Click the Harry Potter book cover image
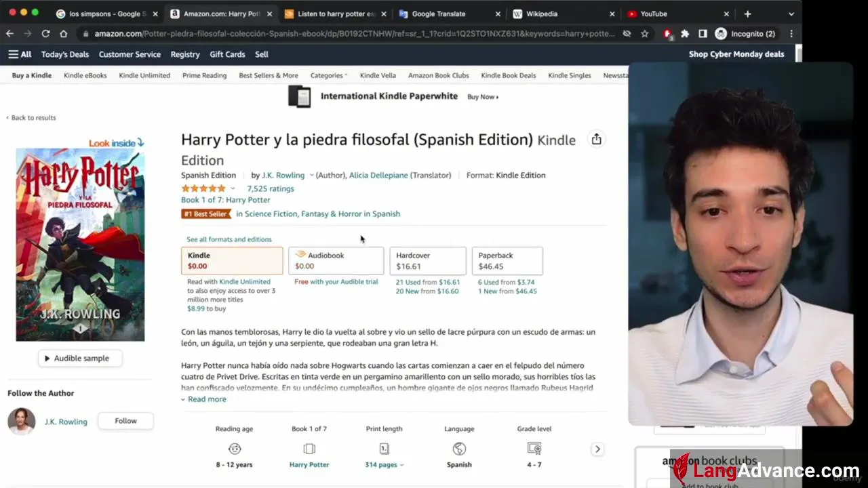The height and width of the screenshot is (488, 868). [x=80, y=245]
